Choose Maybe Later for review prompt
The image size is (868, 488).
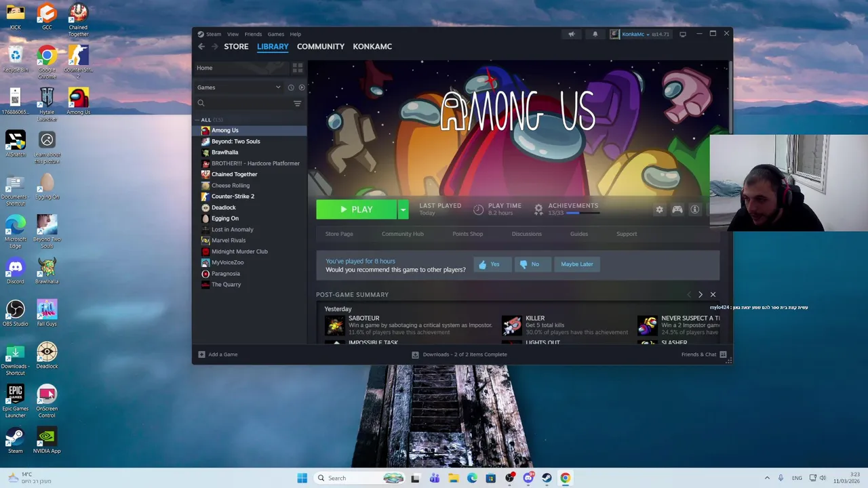[x=577, y=264]
